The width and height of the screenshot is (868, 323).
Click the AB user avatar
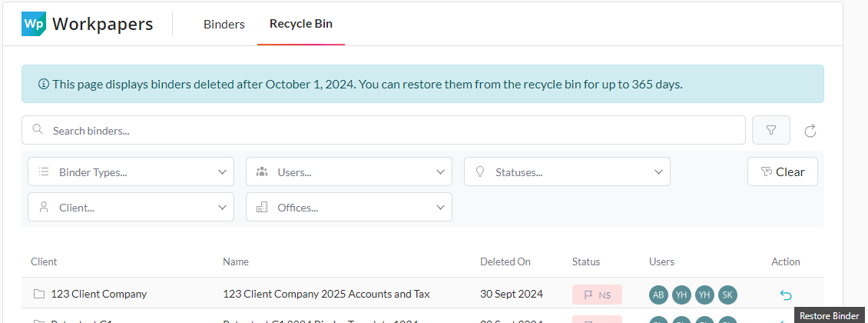point(658,295)
